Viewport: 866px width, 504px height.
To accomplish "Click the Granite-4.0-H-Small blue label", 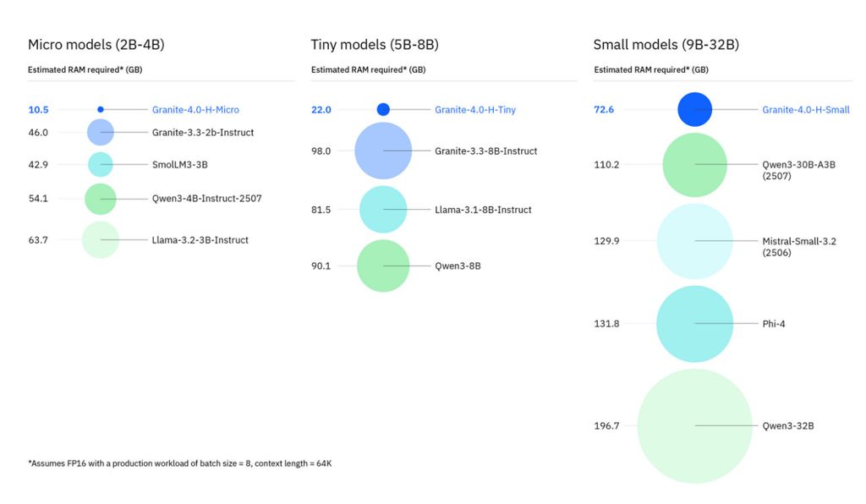I will tap(806, 110).
